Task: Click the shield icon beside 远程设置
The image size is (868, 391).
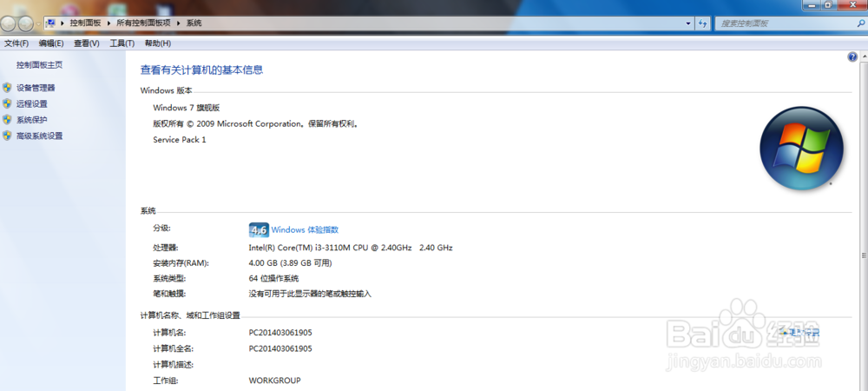Action: tap(7, 103)
